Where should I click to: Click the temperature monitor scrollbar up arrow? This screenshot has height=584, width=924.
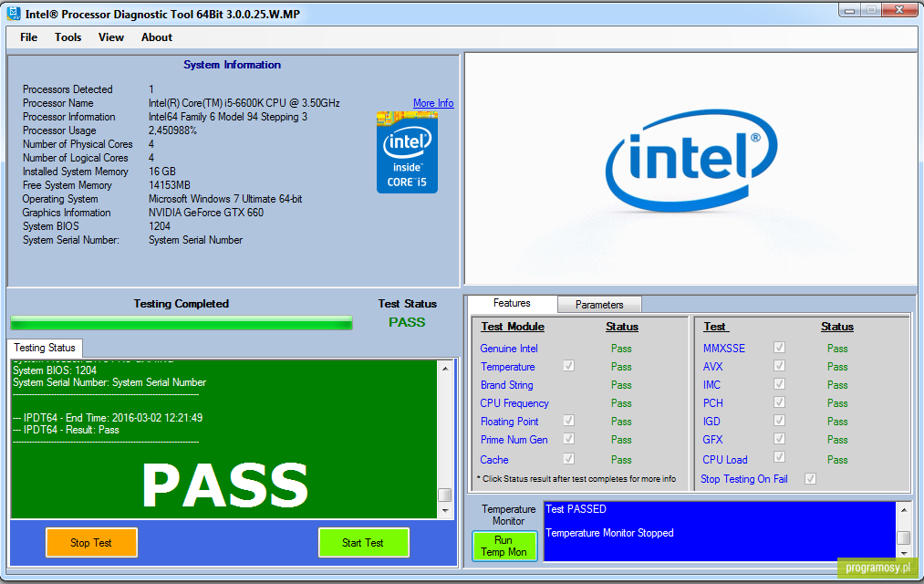pyautogui.click(x=903, y=509)
